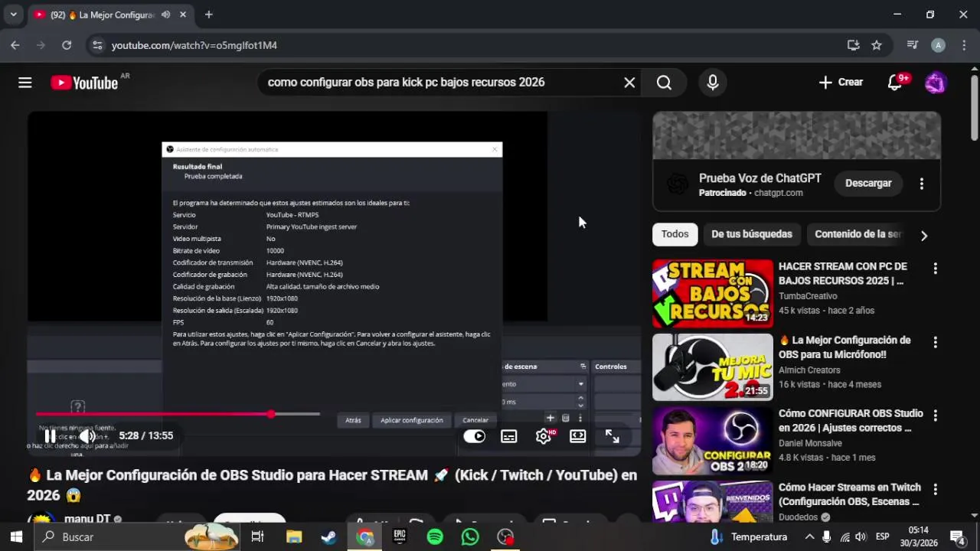980x551 pixels.
Task: Toggle the autoplay switch in the player
Action: coord(475,436)
